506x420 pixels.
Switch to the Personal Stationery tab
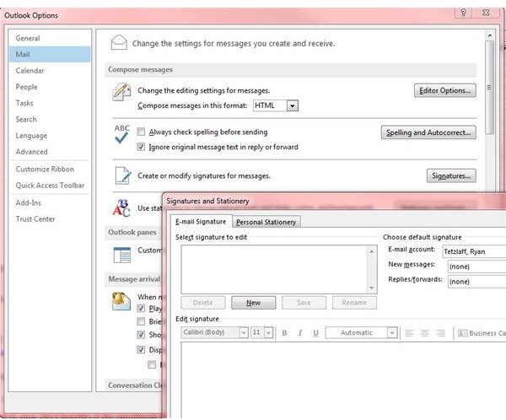tap(266, 222)
